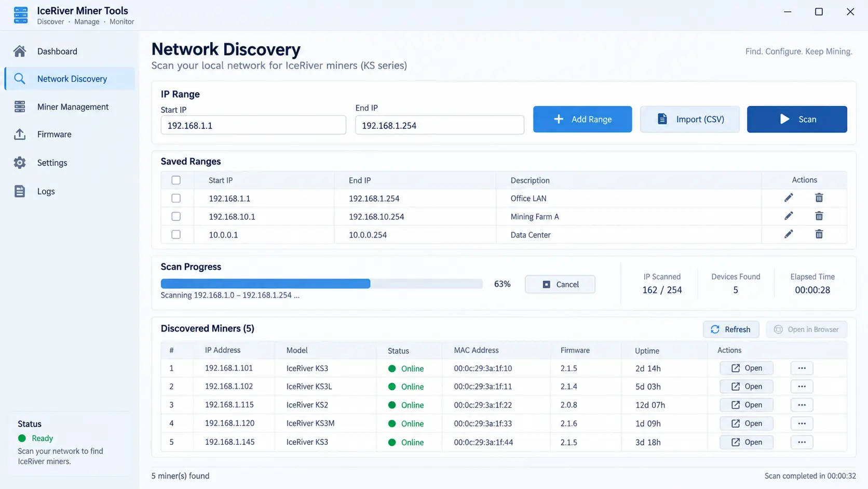
Task: Open more options for miner 192.168.1.102
Action: coord(802,387)
